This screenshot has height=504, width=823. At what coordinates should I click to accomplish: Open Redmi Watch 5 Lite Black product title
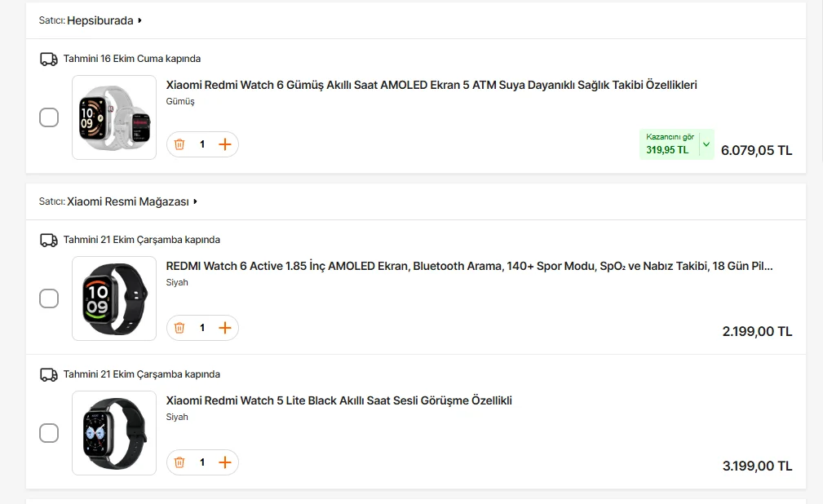coord(339,400)
